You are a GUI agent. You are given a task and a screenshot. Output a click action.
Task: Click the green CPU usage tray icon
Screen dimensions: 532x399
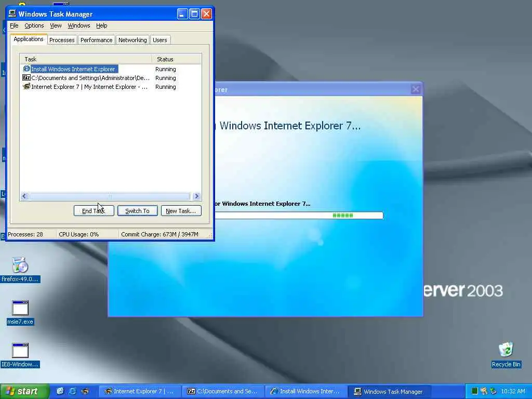pyautogui.click(x=475, y=391)
